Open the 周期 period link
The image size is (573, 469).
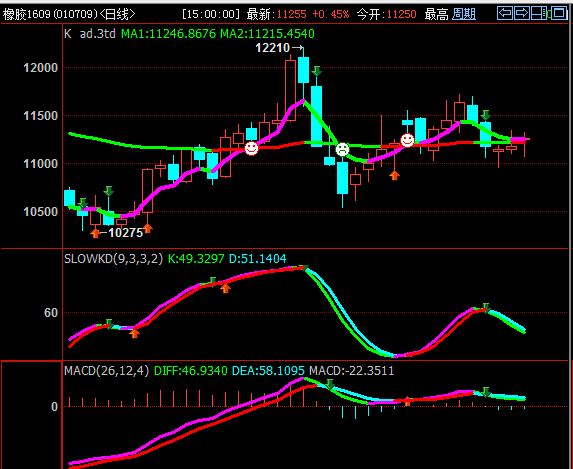pos(464,14)
